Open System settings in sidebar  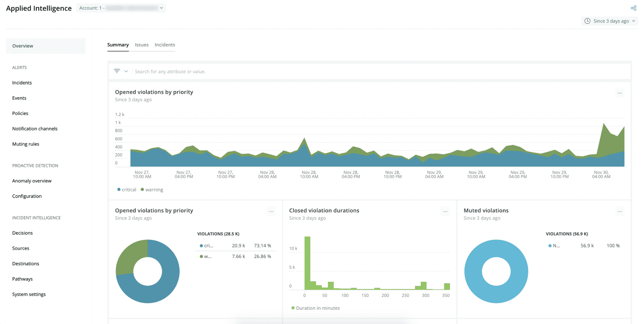coord(29,294)
